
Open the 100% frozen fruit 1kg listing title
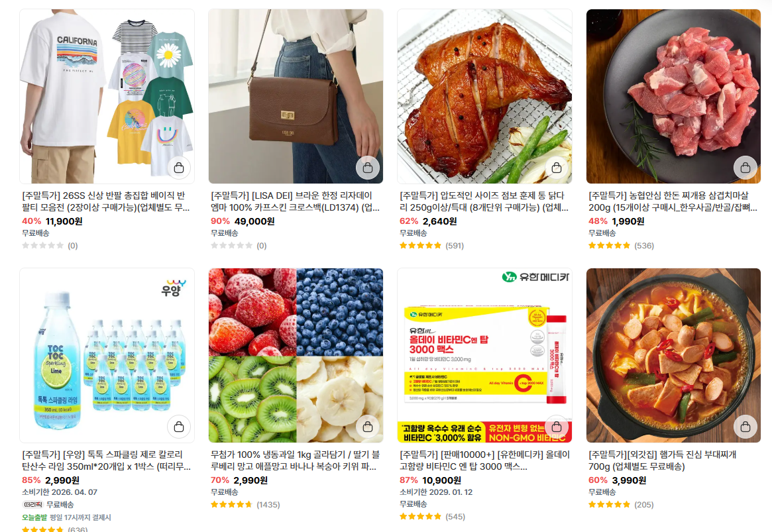click(295, 460)
